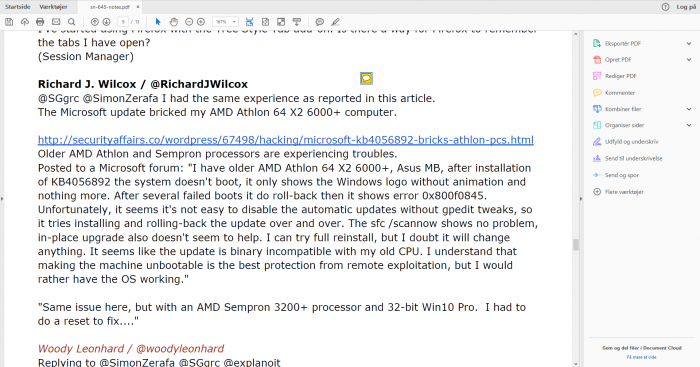Send the file by email using the envelope icon
Screen dimensions: 700x367
pos(56,22)
